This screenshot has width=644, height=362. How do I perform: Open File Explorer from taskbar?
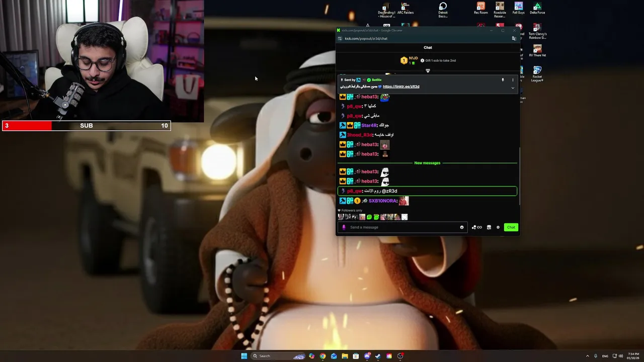tap(345, 356)
